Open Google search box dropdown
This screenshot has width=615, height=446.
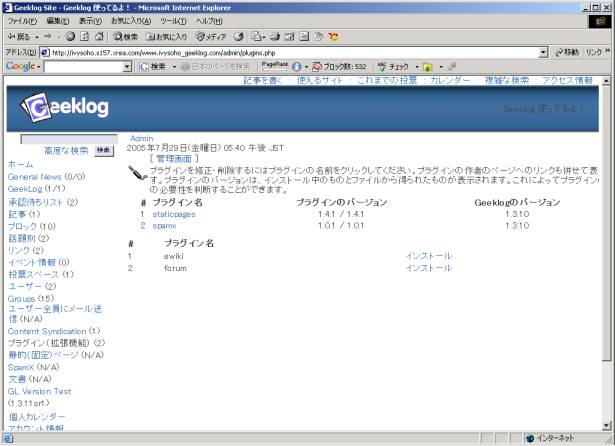[x=127, y=67]
